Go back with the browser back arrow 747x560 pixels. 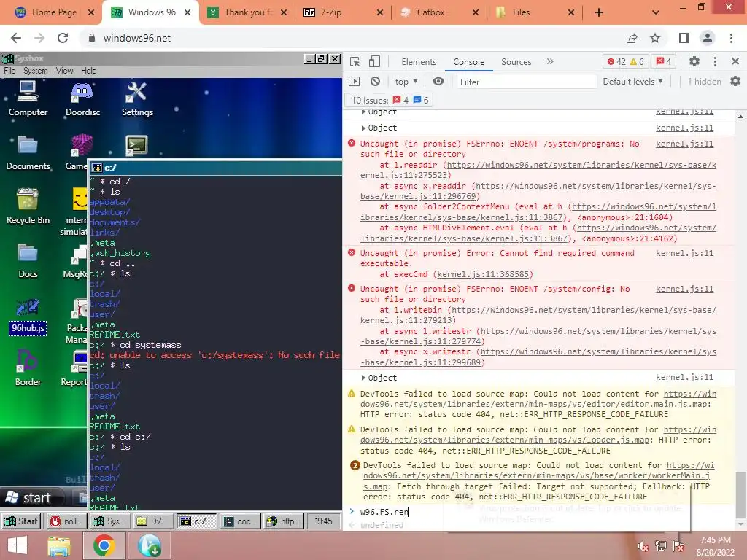pos(16,38)
